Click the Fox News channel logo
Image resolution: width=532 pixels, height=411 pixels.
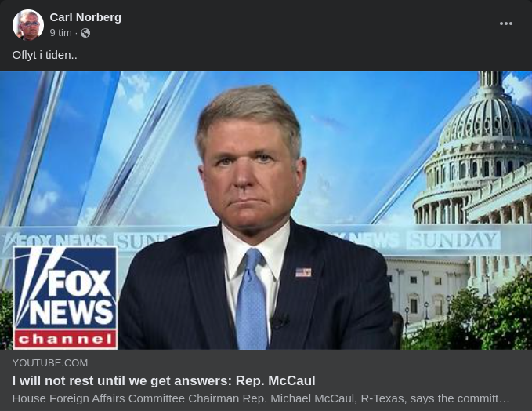(x=65, y=298)
